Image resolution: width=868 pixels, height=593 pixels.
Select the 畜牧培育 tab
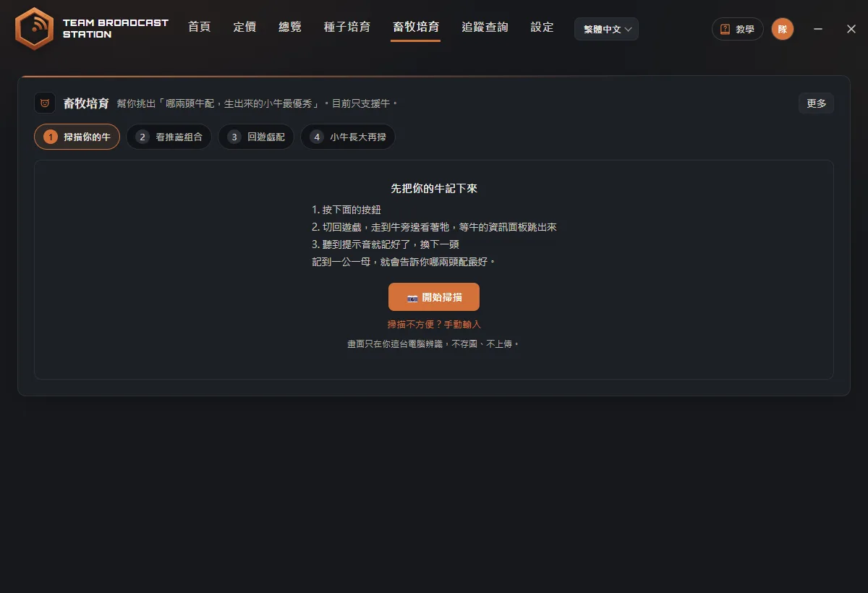pos(416,27)
